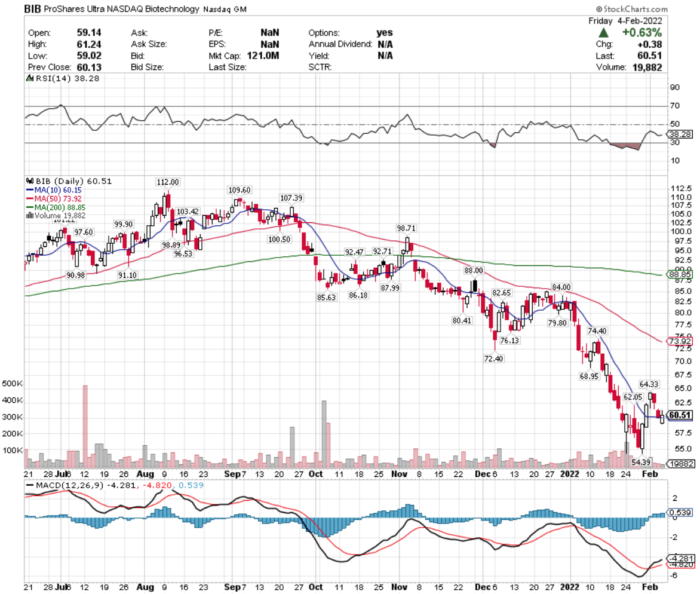Image resolution: width=700 pixels, height=594 pixels.
Task: Click the BIB (Daily) 60.51 legend title
Action: [x=73, y=181]
